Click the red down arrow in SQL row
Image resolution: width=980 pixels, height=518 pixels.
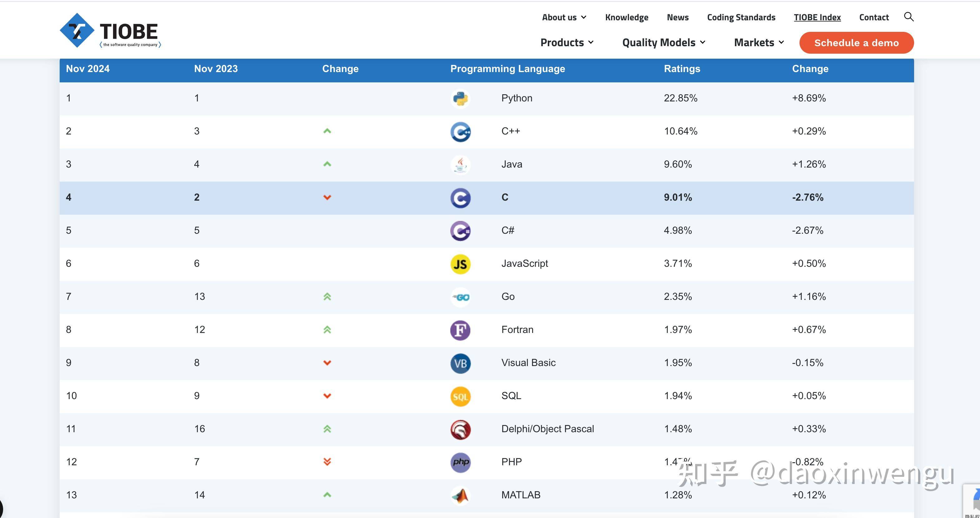(327, 396)
